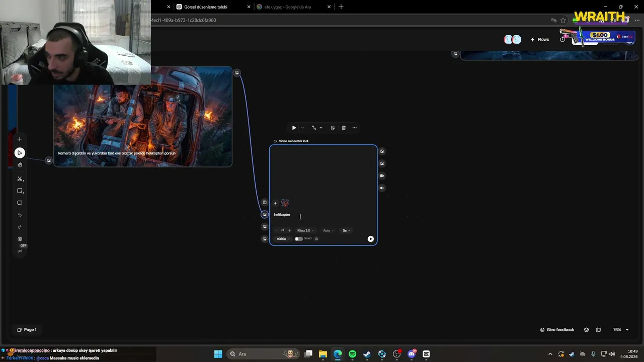Viewport: 644px width, 362px height.
Task: Click the node edit note icon
Action: [x=333, y=128]
